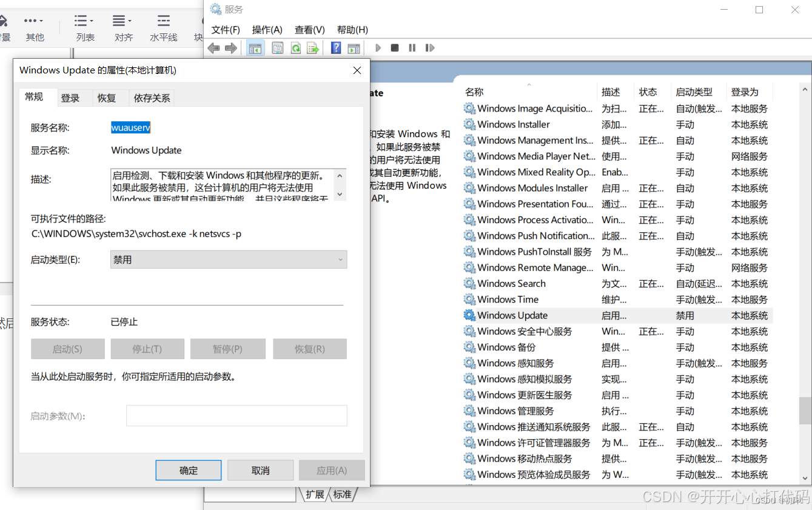
Task: Click the Pause Service icon in toolbar
Action: coord(412,48)
